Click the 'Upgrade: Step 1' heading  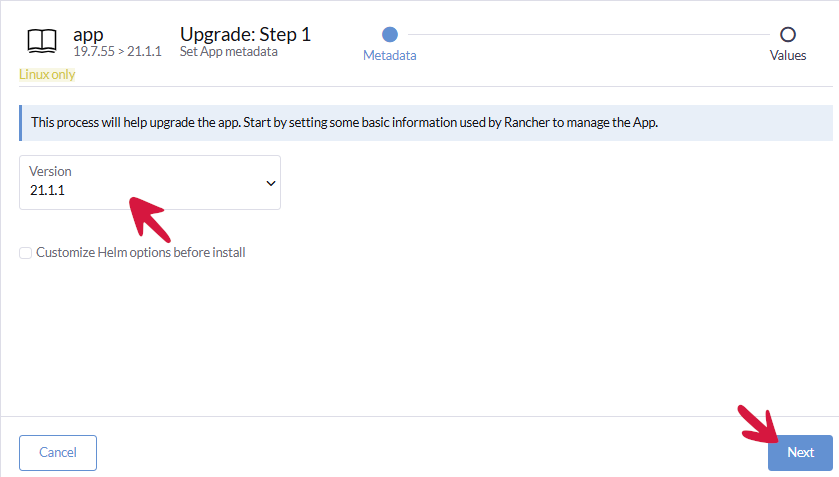tap(245, 33)
